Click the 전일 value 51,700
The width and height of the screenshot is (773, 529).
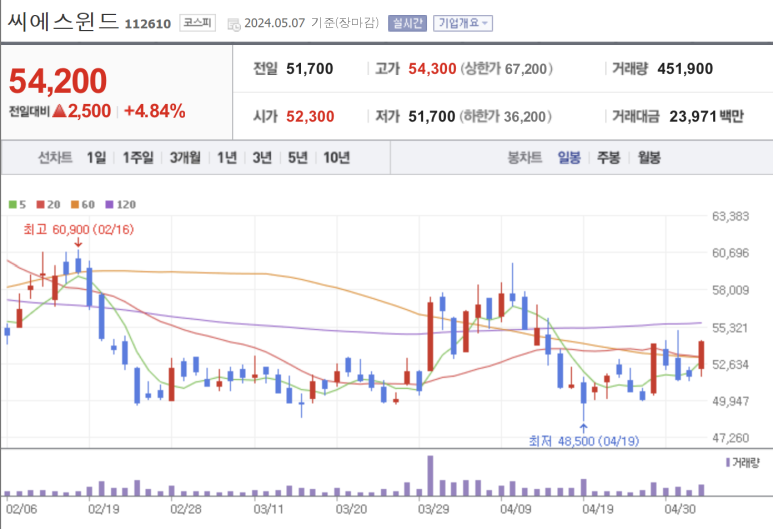tap(310, 69)
